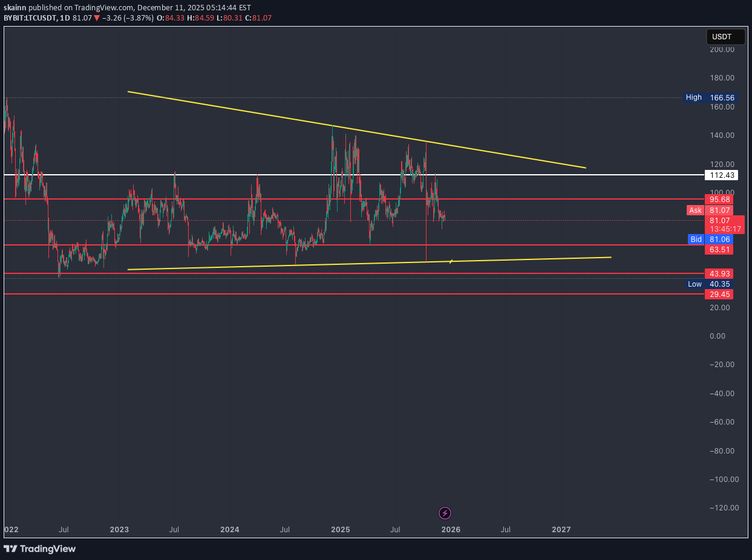Image resolution: width=752 pixels, height=560 pixels.
Task: Click the Low 40.35 price label
Action: click(710, 284)
